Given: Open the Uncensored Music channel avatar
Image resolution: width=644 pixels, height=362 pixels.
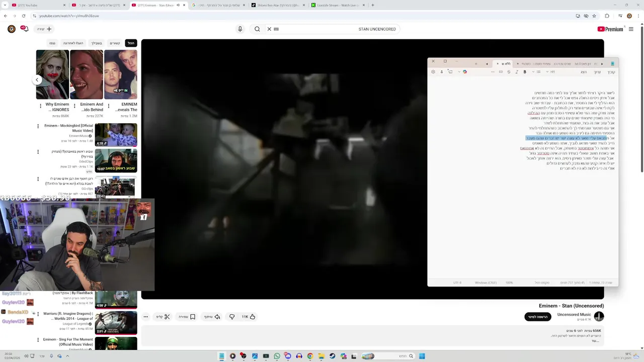Looking at the screenshot, I should tap(599, 316).
